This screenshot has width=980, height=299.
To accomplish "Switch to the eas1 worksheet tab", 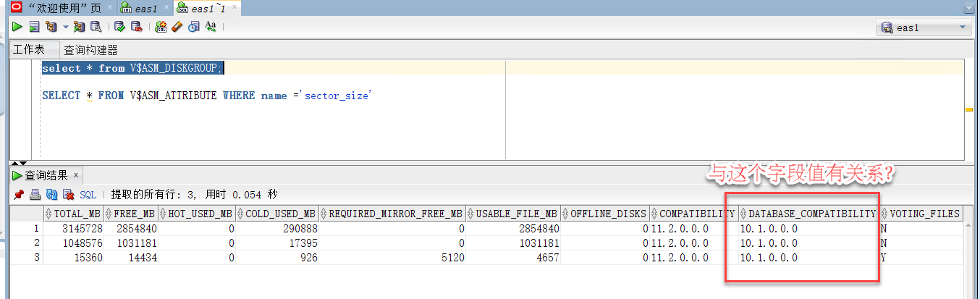I will pos(145,8).
